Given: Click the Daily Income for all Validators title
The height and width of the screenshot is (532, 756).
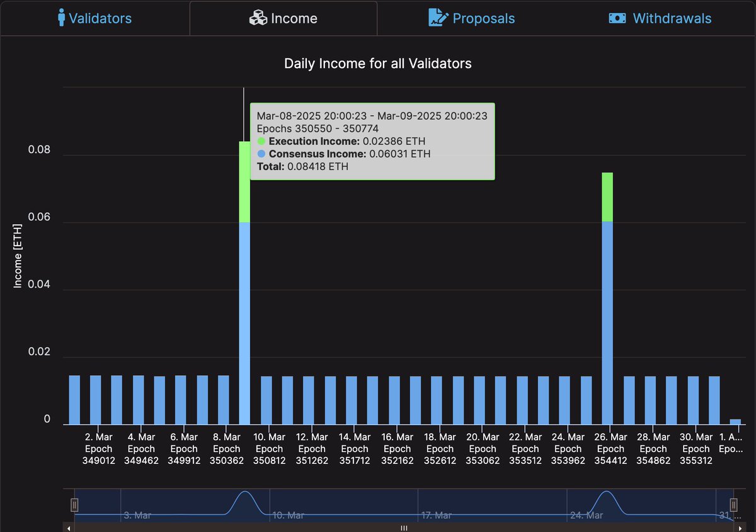Looking at the screenshot, I should [x=377, y=63].
